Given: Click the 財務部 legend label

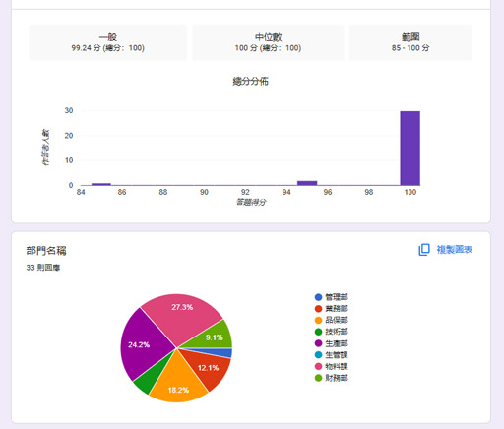Looking at the screenshot, I should (x=337, y=378).
